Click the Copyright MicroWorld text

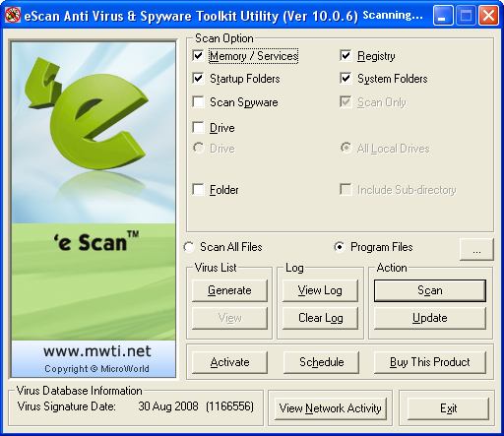(96, 369)
